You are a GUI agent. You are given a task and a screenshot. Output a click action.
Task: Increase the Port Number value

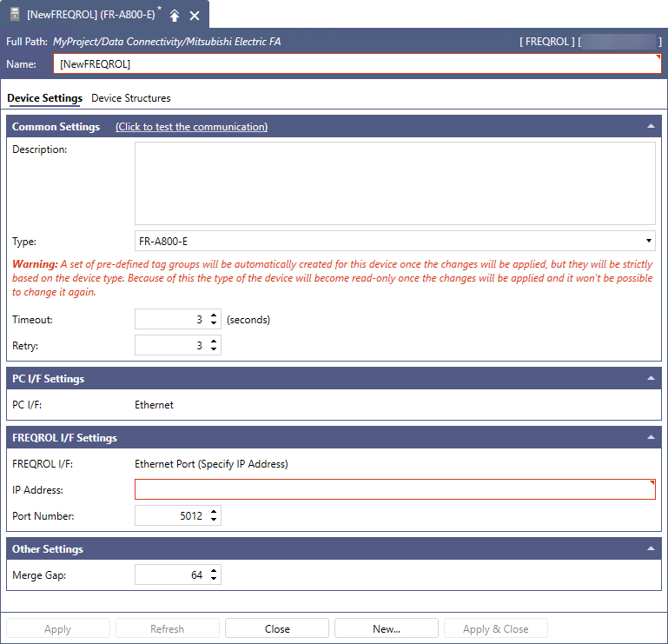[x=214, y=512]
